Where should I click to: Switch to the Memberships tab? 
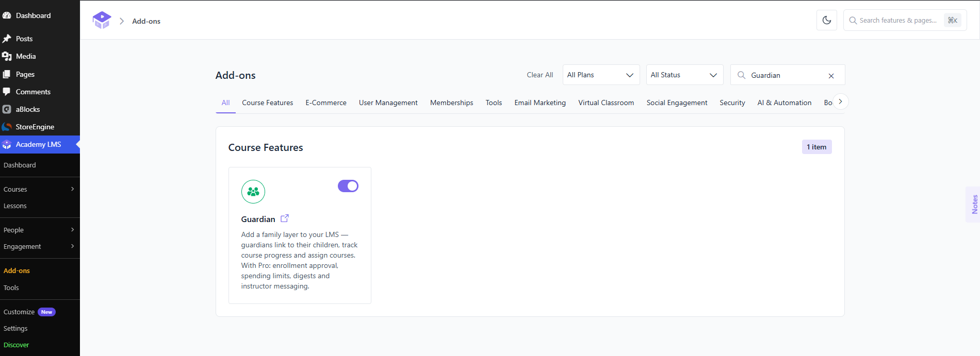[452, 103]
